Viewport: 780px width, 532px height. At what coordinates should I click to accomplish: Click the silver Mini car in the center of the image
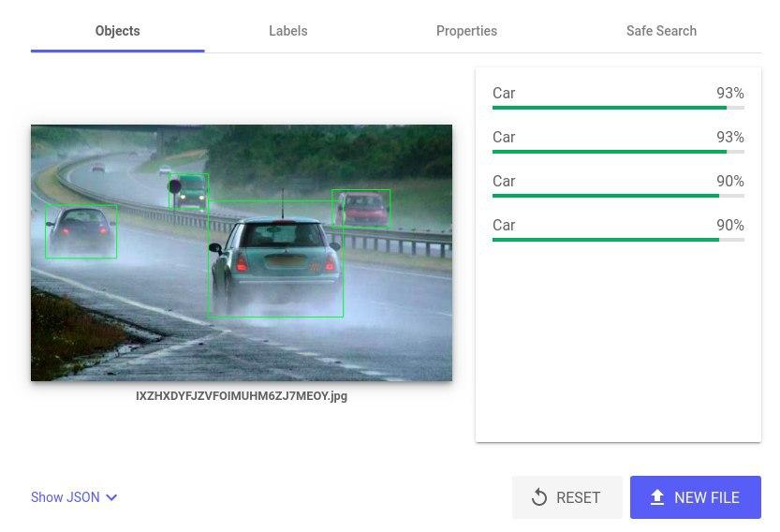pyautogui.click(x=275, y=259)
